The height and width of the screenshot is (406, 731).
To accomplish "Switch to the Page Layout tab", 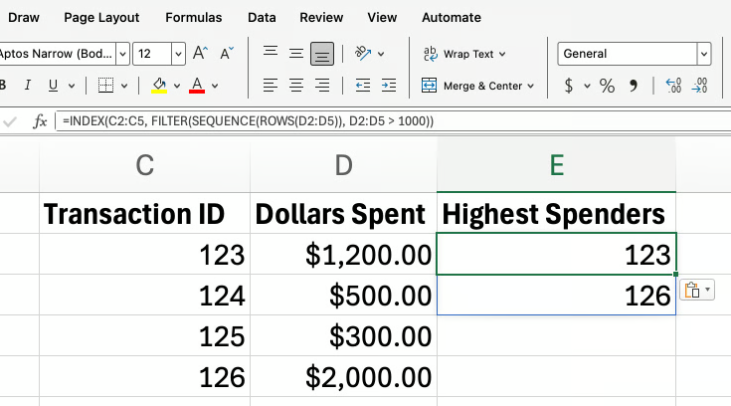I will [101, 17].
